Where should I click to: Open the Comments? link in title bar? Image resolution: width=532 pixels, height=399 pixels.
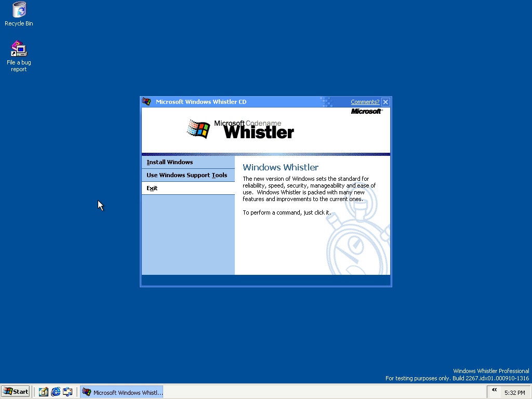(365, 102)
